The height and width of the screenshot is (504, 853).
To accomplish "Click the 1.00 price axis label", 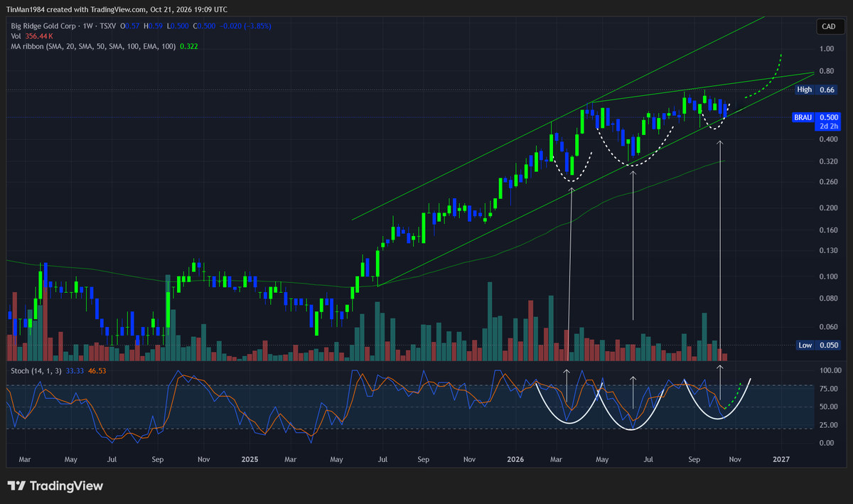I will click(827, 49).
